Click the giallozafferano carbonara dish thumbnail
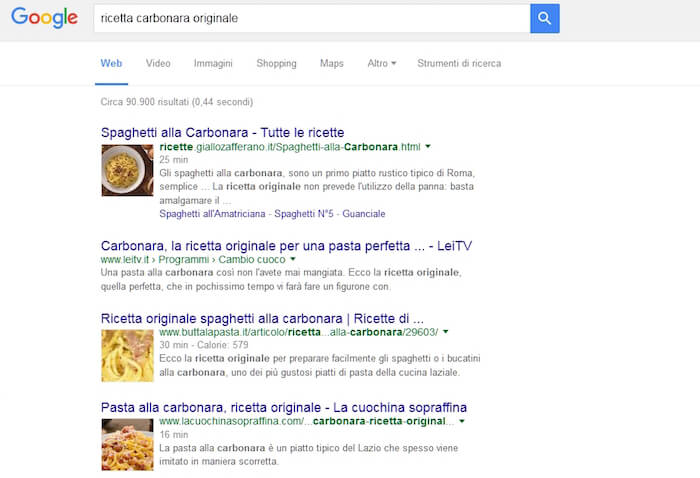This screenshot has width=700, height=478. click(127, 170)
